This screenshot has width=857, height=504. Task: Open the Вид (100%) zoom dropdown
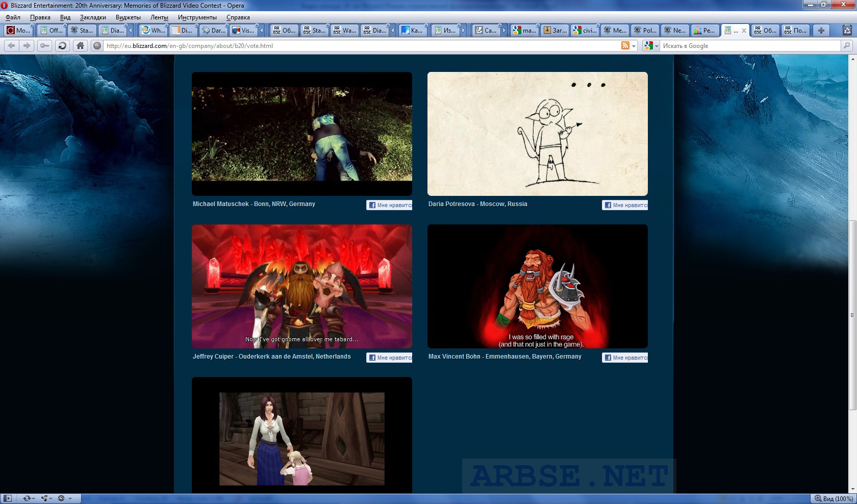(x=834, y=498)
